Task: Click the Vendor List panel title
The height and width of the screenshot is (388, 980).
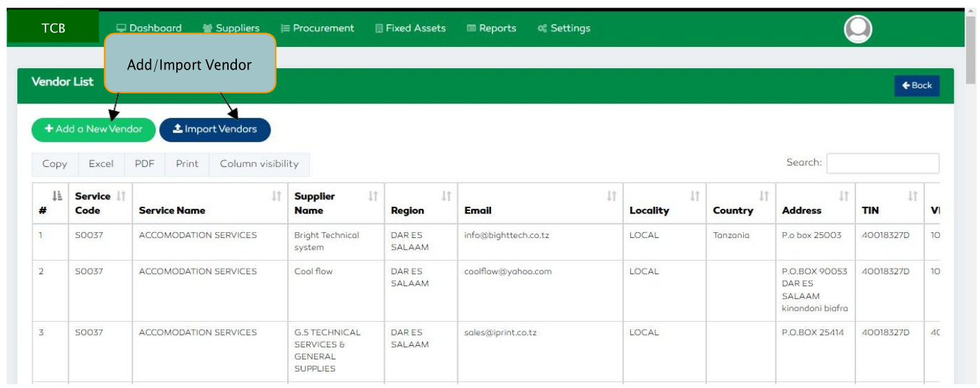Action: click(x=63, y=81)
